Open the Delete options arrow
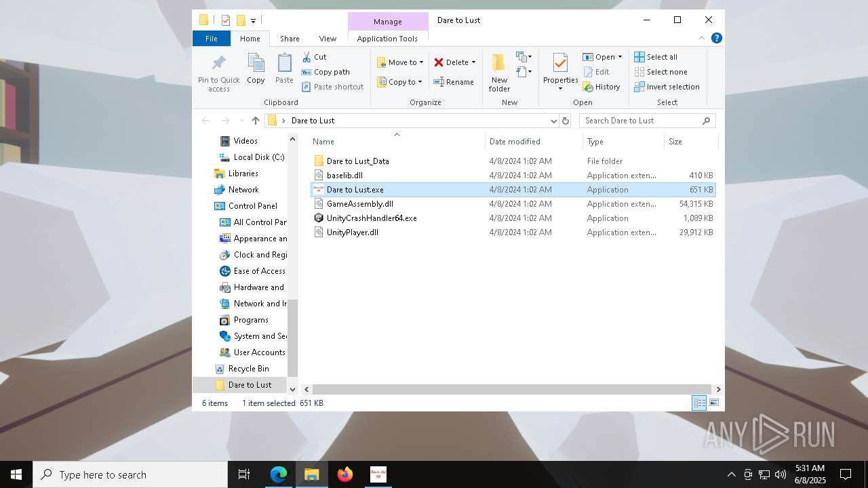The width and height of the screenshot is (868, 488). point(473,62)
